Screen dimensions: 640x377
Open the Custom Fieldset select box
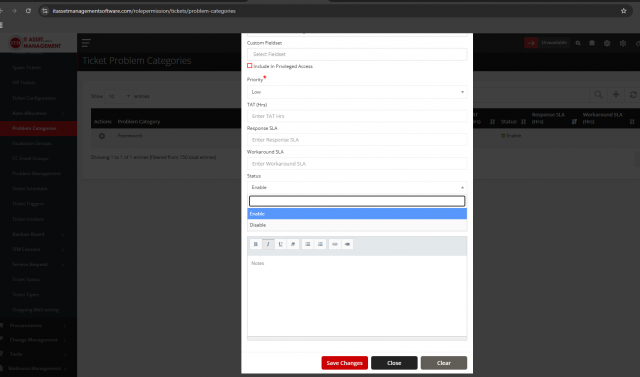[357, 54]
